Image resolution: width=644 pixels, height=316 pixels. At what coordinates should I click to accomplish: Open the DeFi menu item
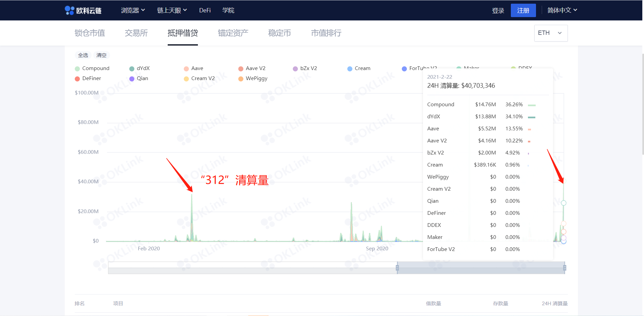point(205,10)
